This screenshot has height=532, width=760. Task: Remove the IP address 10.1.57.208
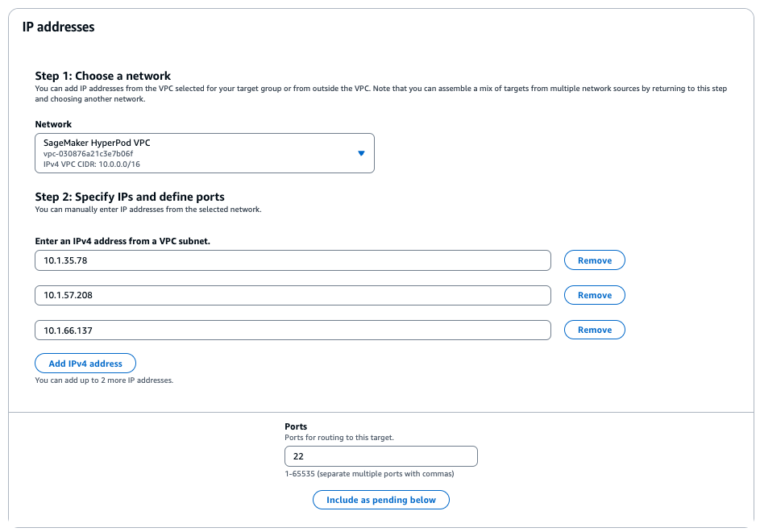point(594,295)
